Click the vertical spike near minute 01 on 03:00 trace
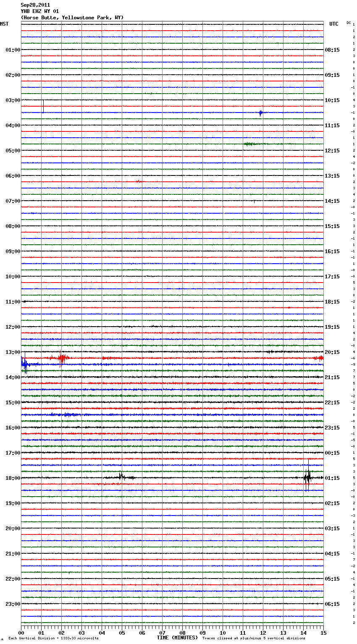 (x=43, y=106)
